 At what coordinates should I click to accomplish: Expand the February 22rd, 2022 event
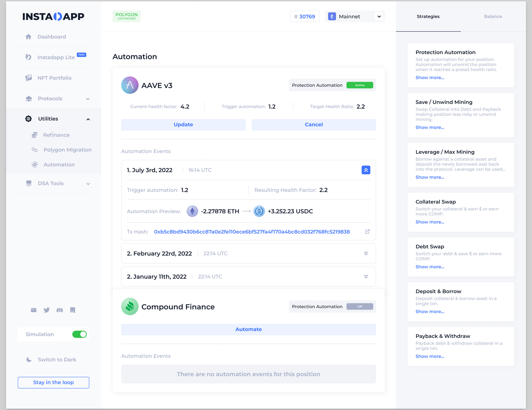click(x=366, y=253)
